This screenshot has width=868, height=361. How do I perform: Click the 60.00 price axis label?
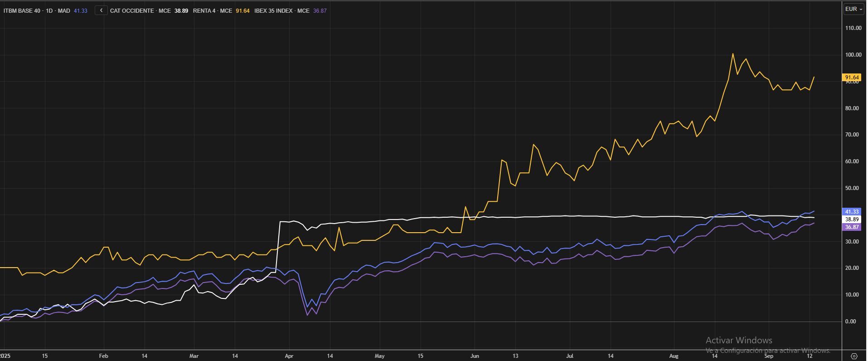[853, 161]
